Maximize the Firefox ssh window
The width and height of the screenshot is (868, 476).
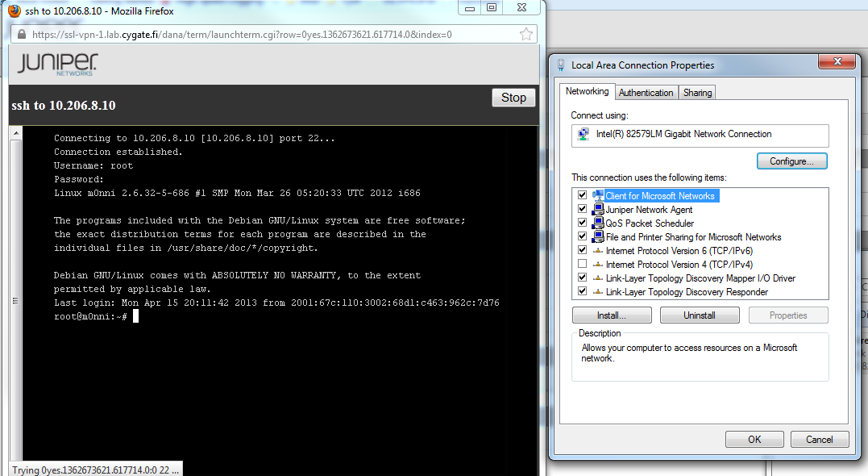pyautogui.click(x=492, y=8)
